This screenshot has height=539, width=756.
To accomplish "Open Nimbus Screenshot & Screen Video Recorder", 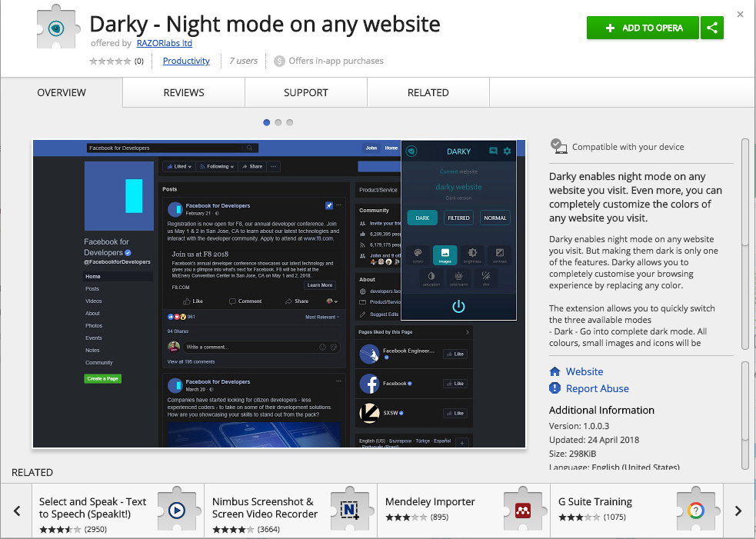I will click(x=291, y=511).
